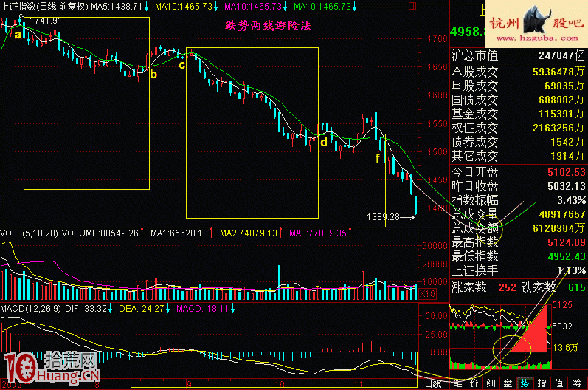The image size is (588, 390).
Task: Select the 细 tab at bottom right
Action: coord(491,383)
